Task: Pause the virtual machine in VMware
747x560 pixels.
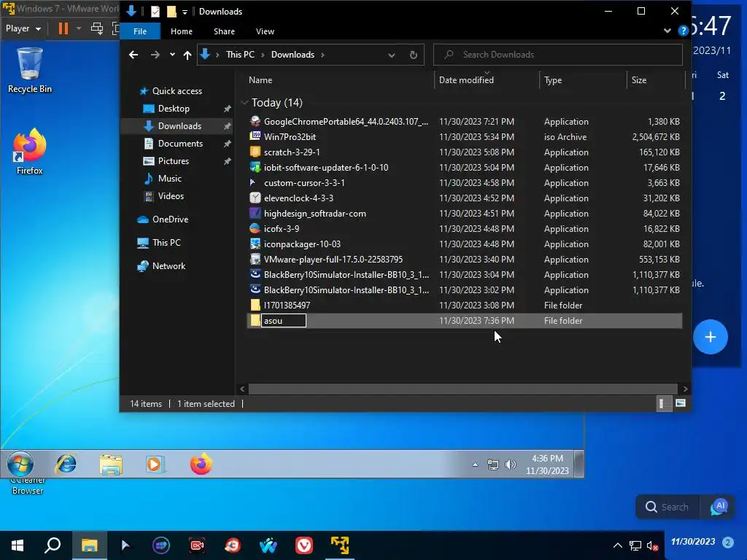Action: (x=63, y=28)
